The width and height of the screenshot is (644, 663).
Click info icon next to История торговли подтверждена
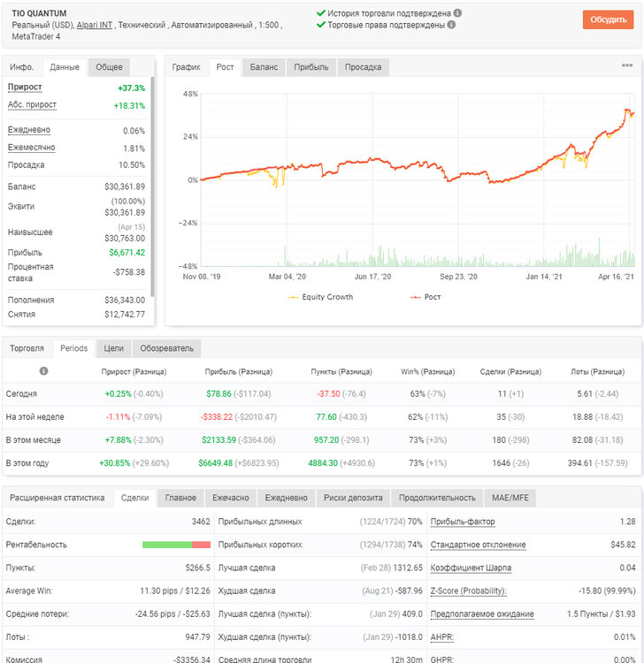tap(457, 13)
